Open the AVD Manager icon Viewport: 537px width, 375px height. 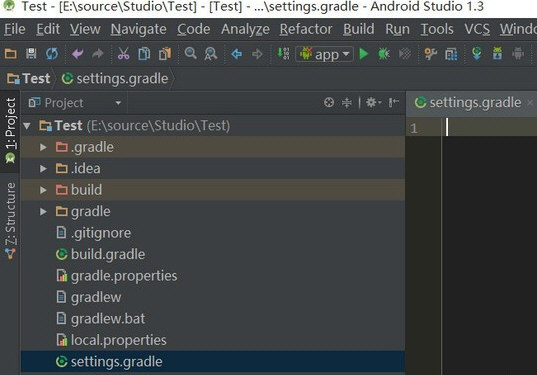pos(497,54)
